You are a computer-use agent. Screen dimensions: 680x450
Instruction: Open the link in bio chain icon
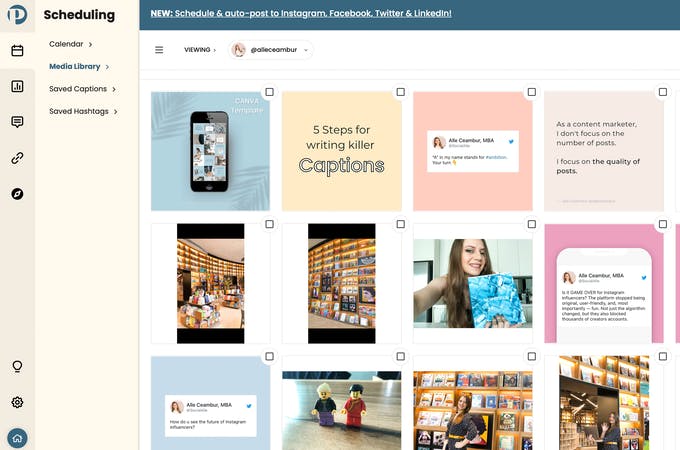[17, 158]
